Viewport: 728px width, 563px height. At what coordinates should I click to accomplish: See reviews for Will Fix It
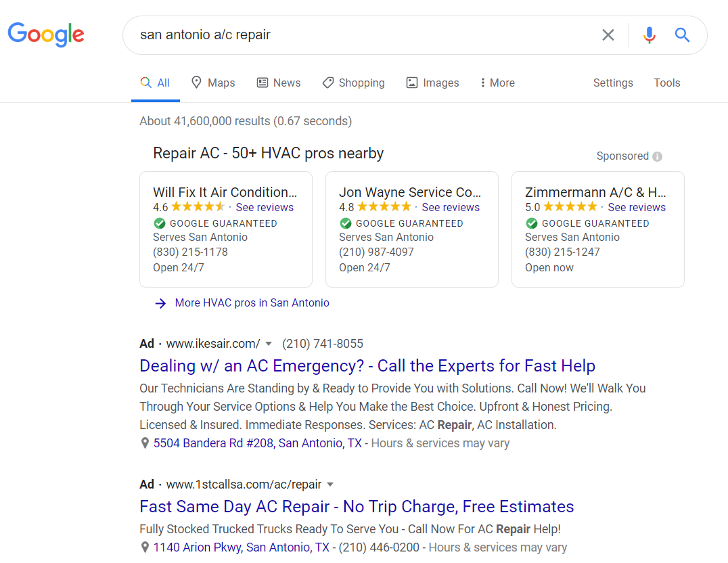pyautogui.click(x=265, y=208)
